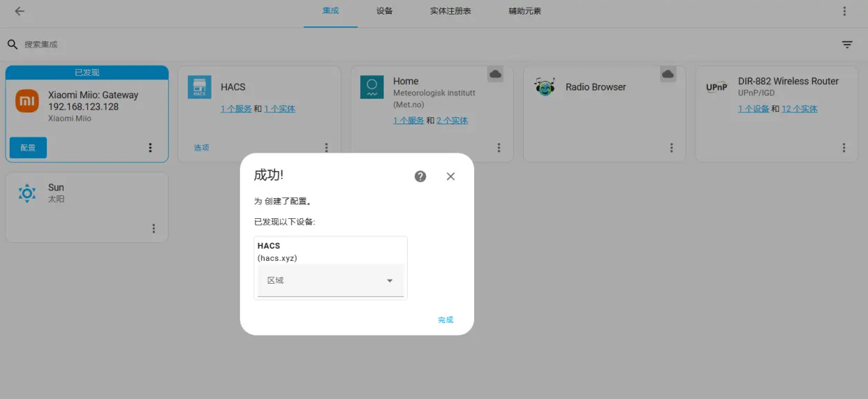Click HACS device name in dialog

(269, 246)
